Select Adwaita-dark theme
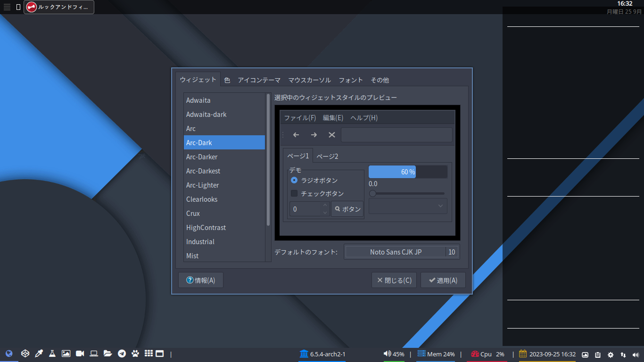This screenshot has width=644, height=362. [224, 114]
